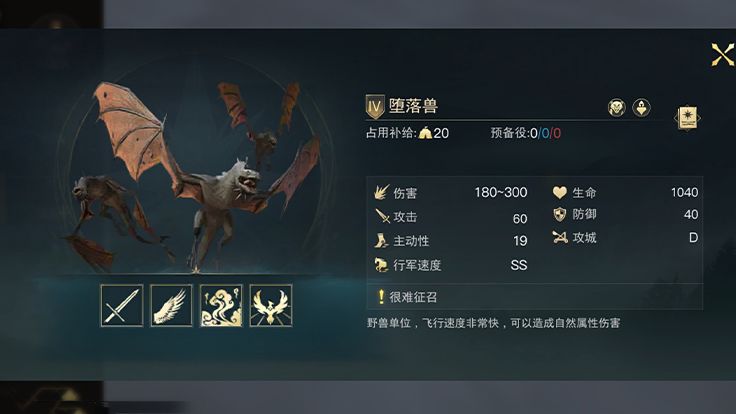
Task: Click the flame drop trait icon
Action: [641, 108]
